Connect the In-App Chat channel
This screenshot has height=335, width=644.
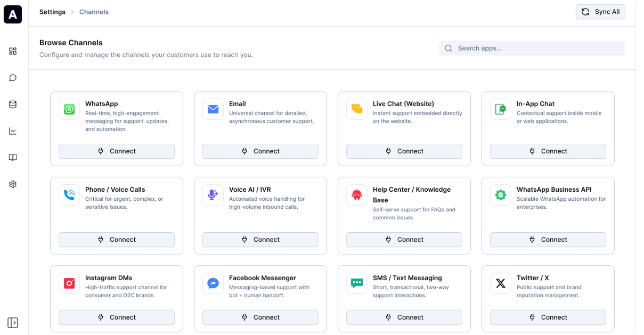point(548,151)
